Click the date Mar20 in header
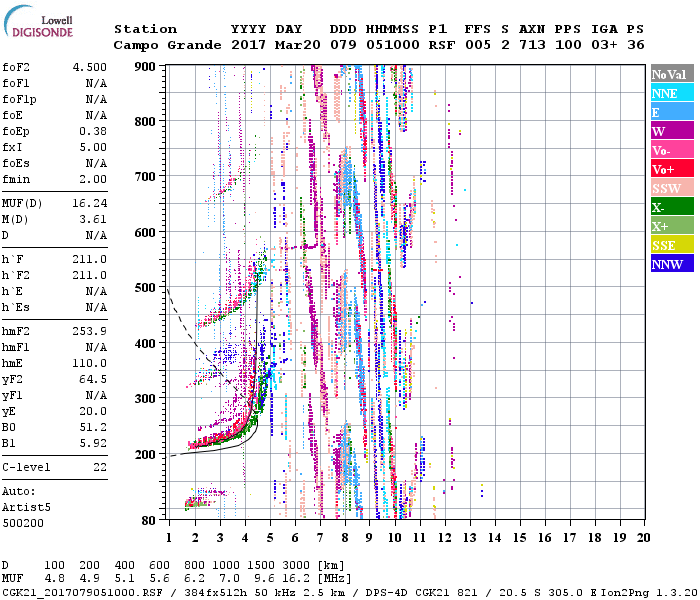Image resolution: width=700 pixels, height=600 pixels. (x=298, y=45)
